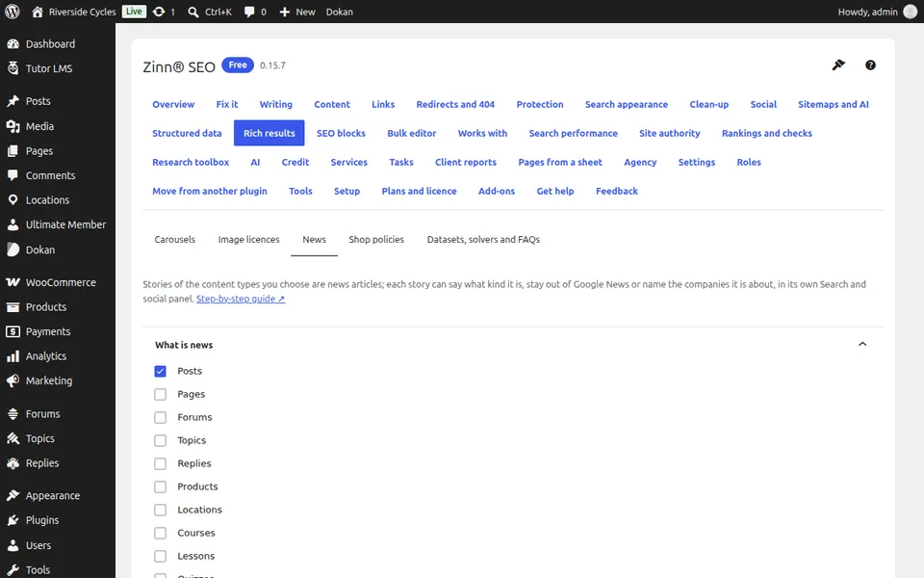Open the Client reports tab
This screenshot has width=924, height=578.
[x=466, y=162]
